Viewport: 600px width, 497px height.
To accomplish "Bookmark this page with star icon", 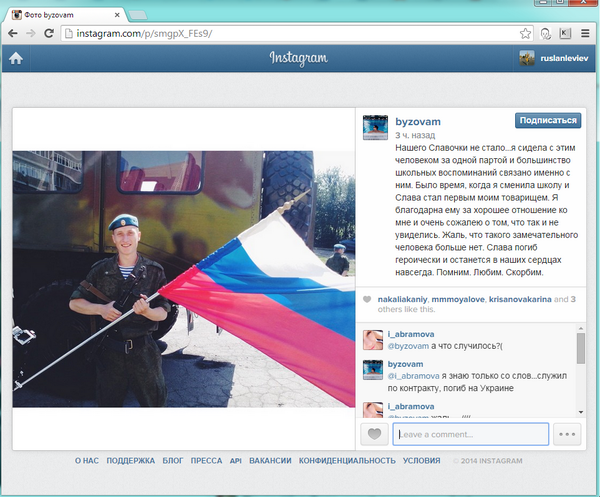I will (x=525, y=34).
